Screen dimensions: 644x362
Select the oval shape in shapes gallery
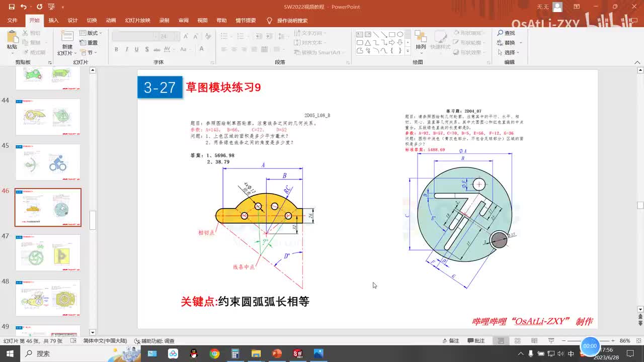pos(400,35)
